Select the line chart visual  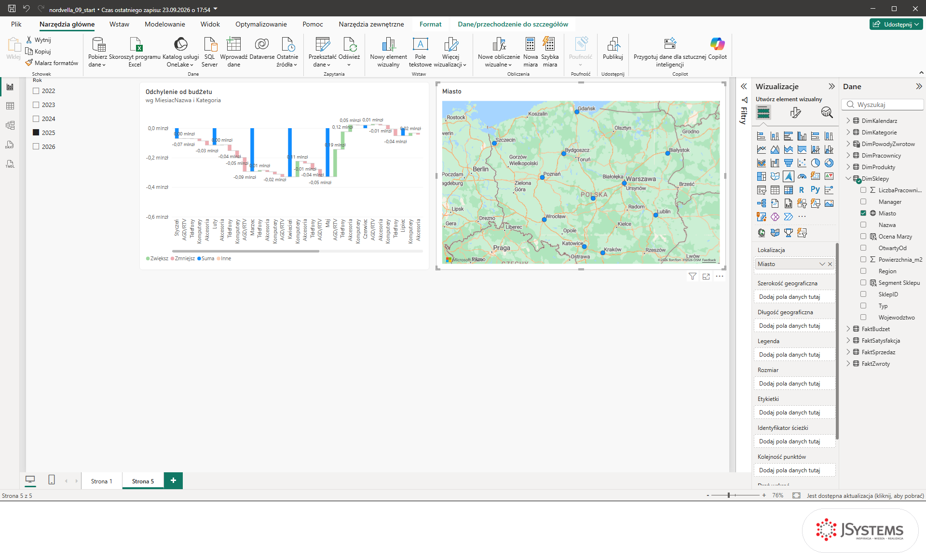click(762, 149)
